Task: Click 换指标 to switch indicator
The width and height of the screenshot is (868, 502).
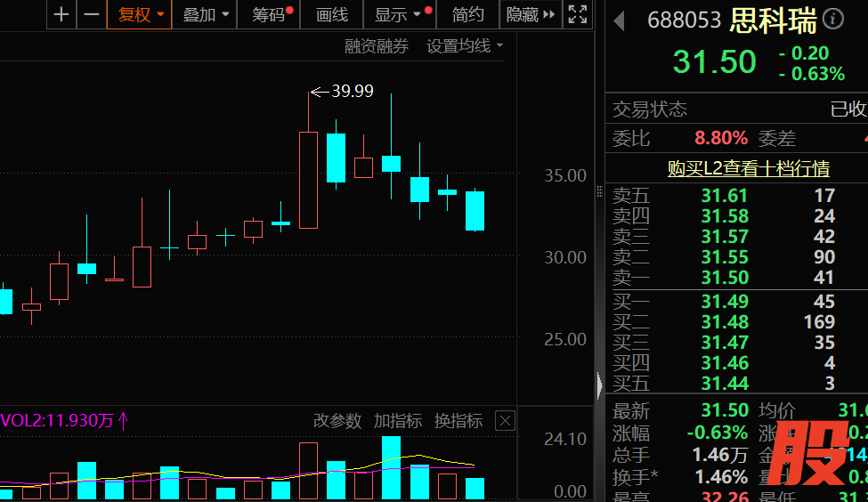Action: point(458,421)
